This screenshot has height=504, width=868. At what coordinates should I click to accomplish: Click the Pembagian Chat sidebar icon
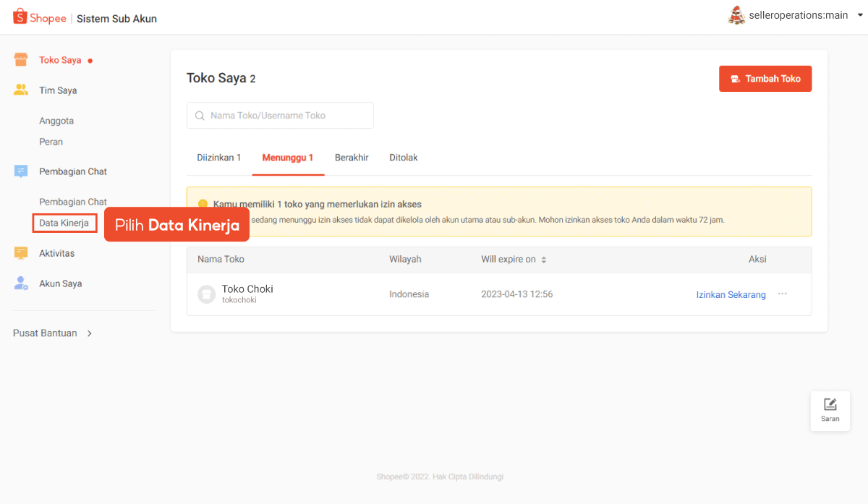click(21, 171)
